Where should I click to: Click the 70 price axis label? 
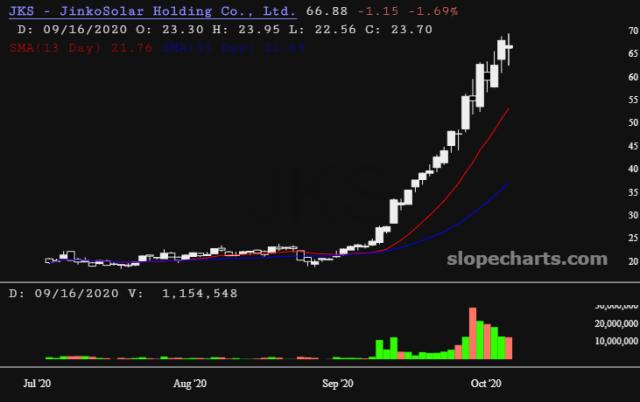point(605,31)
